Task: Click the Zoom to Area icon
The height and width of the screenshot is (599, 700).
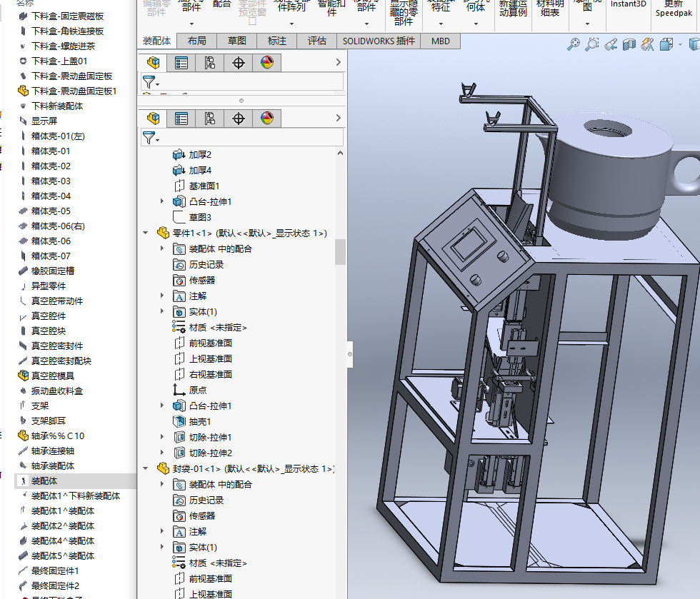Action: click(591, 45)
